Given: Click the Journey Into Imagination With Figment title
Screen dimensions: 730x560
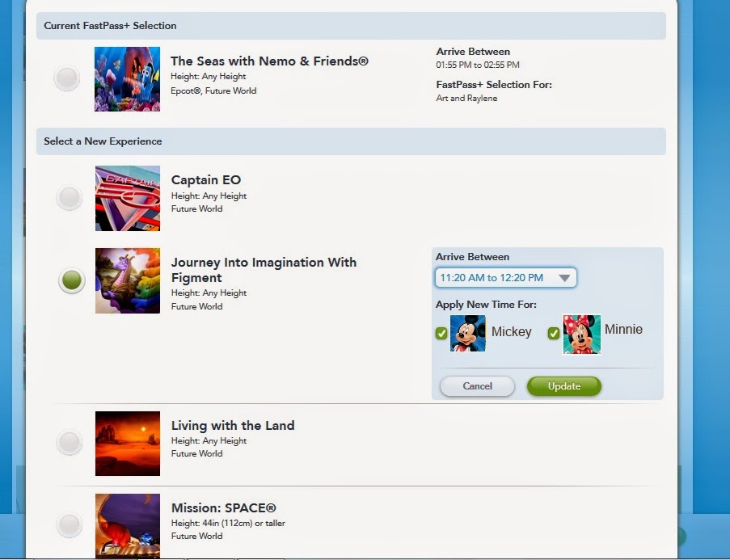Looking at the screenshot, I should [264, 270].
